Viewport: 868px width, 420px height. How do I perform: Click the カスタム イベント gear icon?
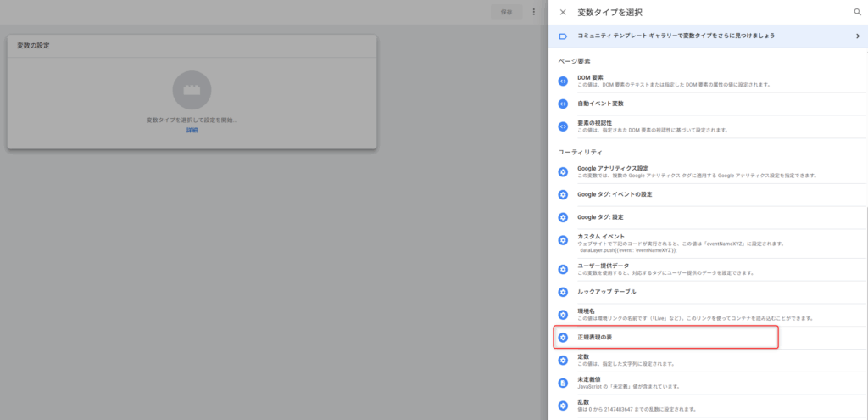[563, 240]
